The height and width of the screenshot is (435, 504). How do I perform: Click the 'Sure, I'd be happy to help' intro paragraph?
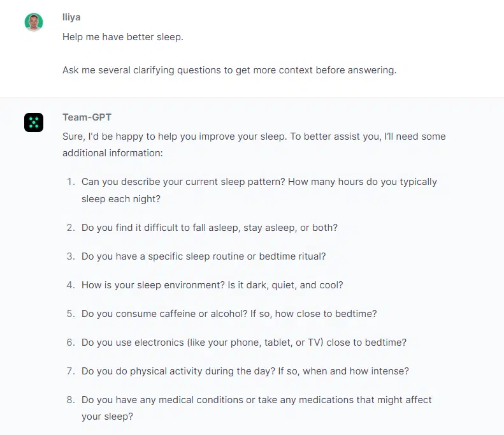[254, 144]
